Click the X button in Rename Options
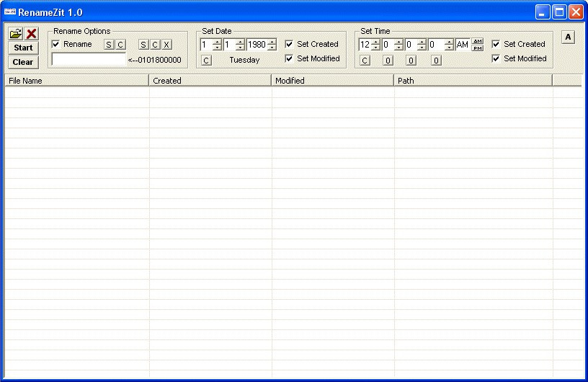Image resolution: width=588 pixels, height=382 pixels. click(167, 45)
